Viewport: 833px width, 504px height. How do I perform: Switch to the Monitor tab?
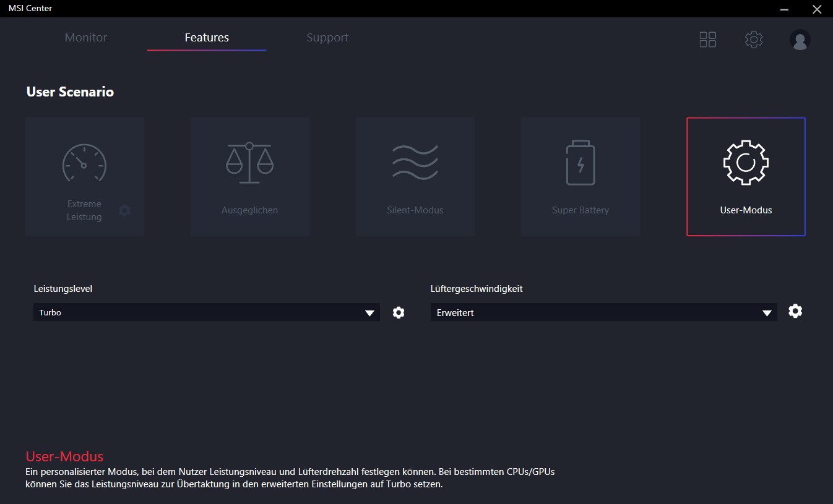[x=86, y=38]
